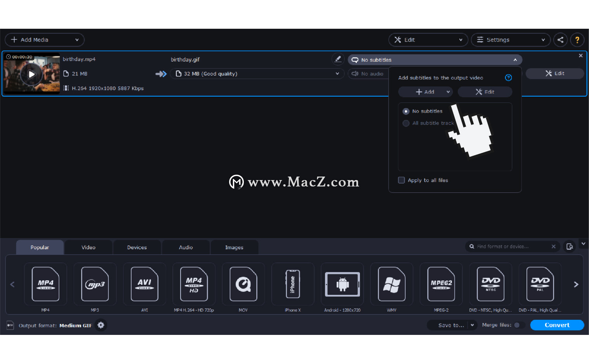Clear the format search field

553,246
